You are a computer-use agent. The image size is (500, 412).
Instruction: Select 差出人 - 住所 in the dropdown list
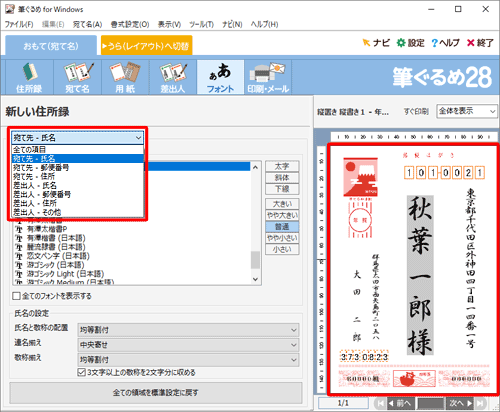click(78, 203)
